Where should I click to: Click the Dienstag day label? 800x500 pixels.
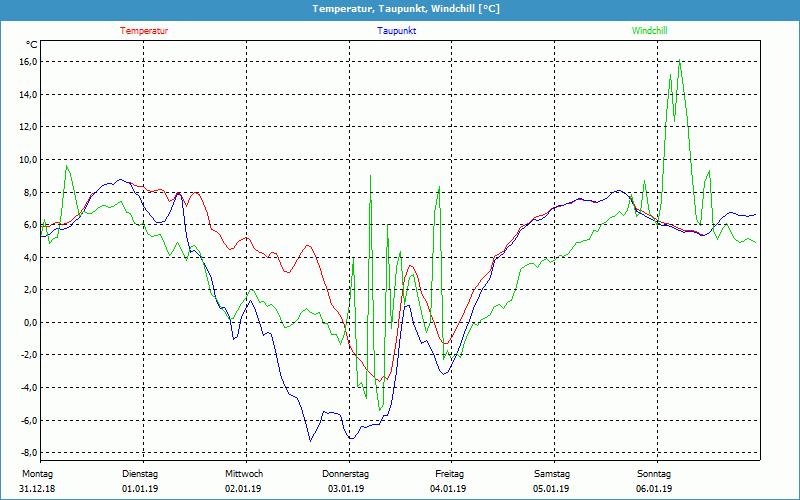pyautogui.click(x=140, y=474)
